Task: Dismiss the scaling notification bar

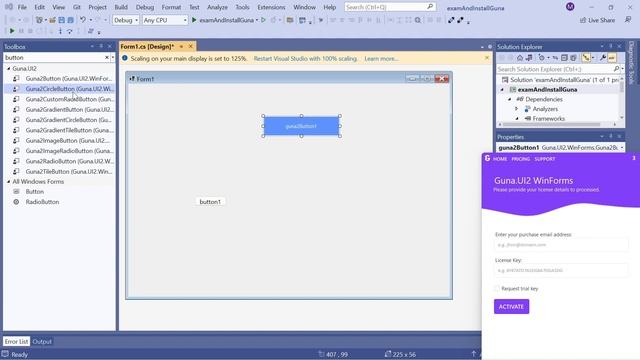Action: tap(487, 58)
